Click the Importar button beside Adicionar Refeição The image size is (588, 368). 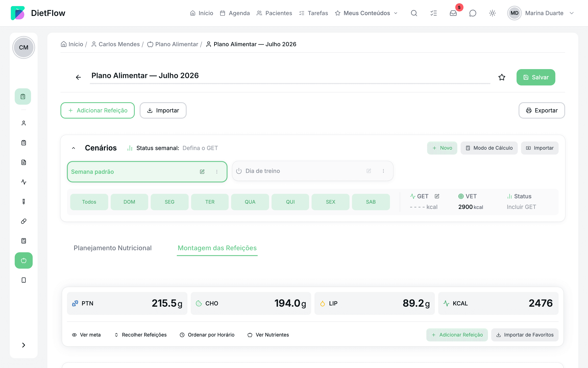tap(163, 110)
